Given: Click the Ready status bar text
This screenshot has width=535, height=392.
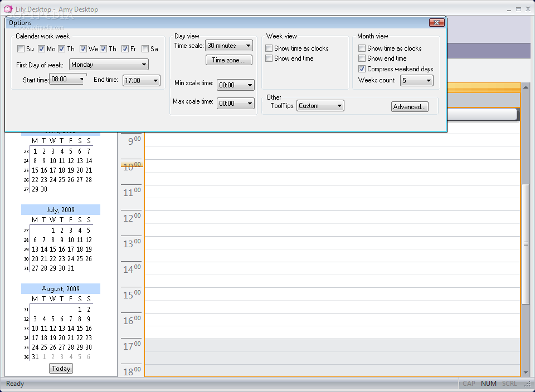Looking at the screenshot, I should pyautogui.click(x=15, y=384).
